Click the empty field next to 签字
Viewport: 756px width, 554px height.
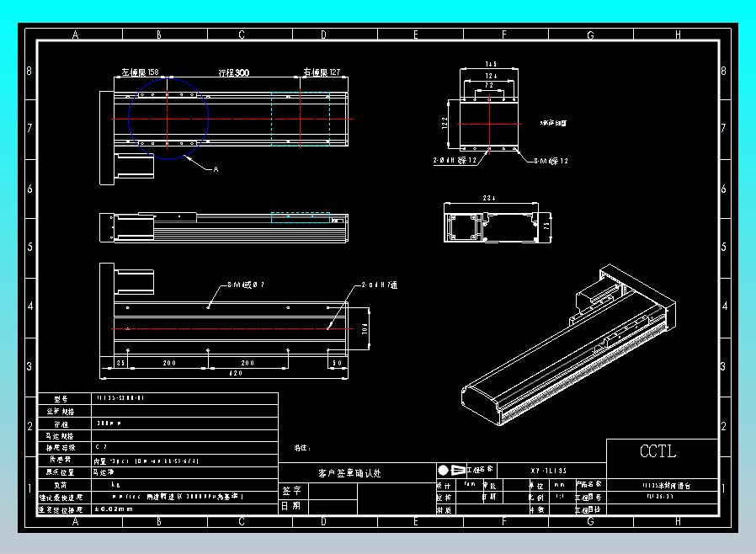pyautogui.click(x=333, y=491)
